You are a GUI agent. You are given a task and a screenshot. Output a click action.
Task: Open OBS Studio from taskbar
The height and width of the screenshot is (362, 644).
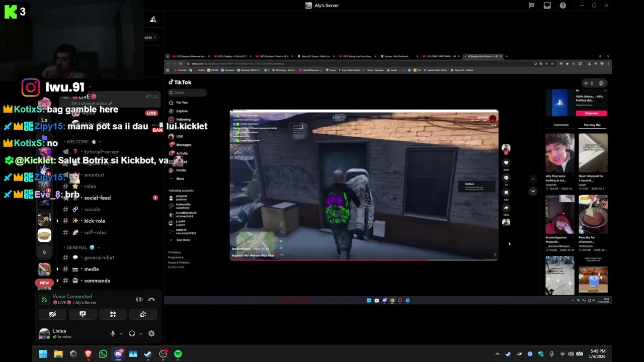163,354
